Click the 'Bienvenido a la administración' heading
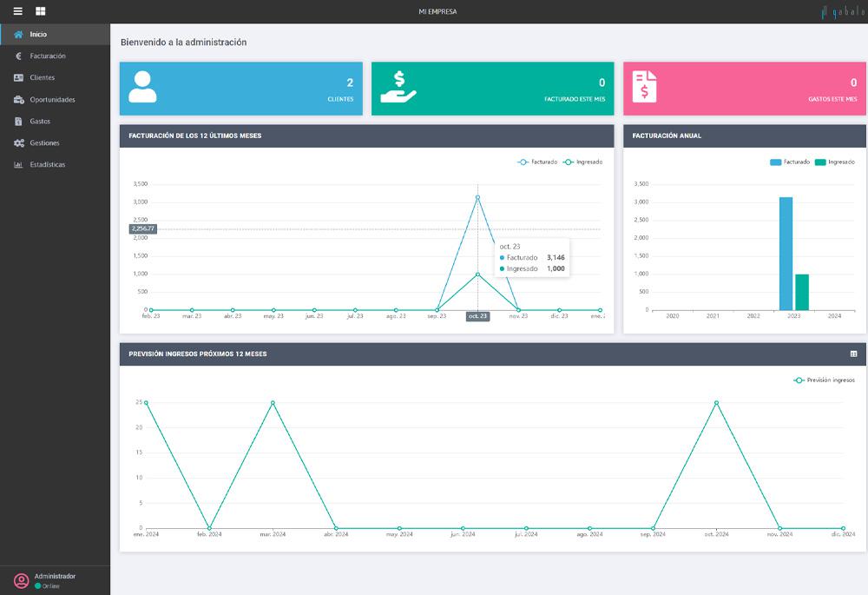868x595 pixels. pos(184,42)
